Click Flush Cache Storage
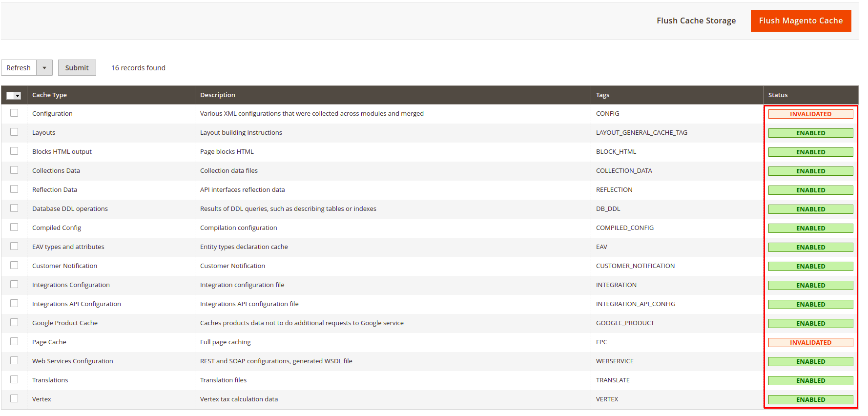This screenshot has width=868, height=416. coord(696,21)
